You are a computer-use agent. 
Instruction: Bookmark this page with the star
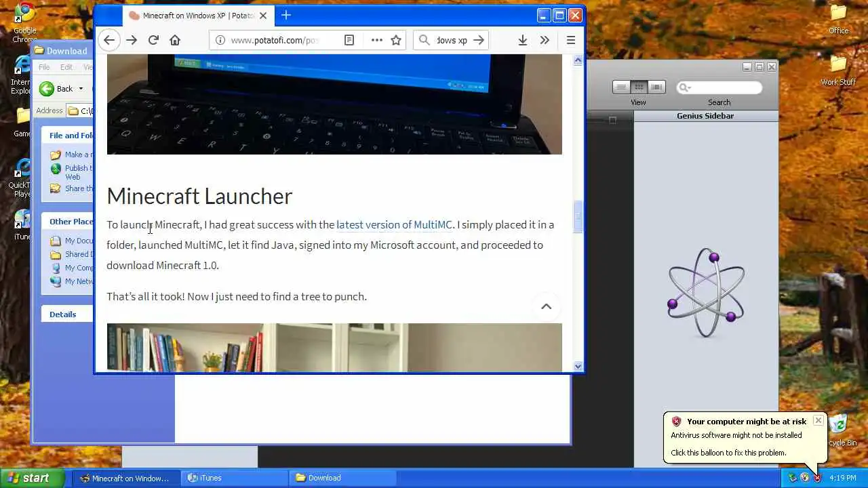coord(396,40)
